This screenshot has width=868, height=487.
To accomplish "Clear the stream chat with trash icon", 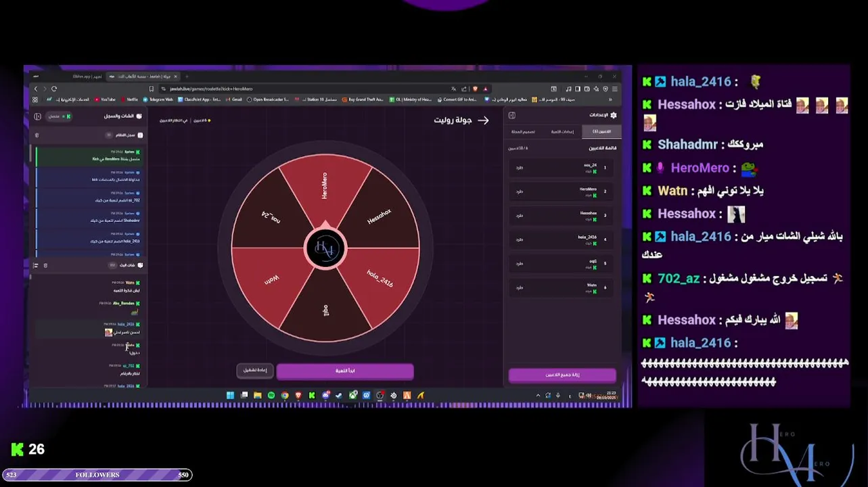I will [45, 265].
